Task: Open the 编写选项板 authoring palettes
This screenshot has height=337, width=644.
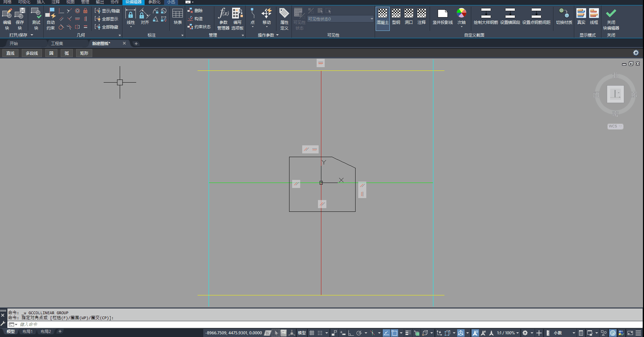Action: [x=237, y=18]
